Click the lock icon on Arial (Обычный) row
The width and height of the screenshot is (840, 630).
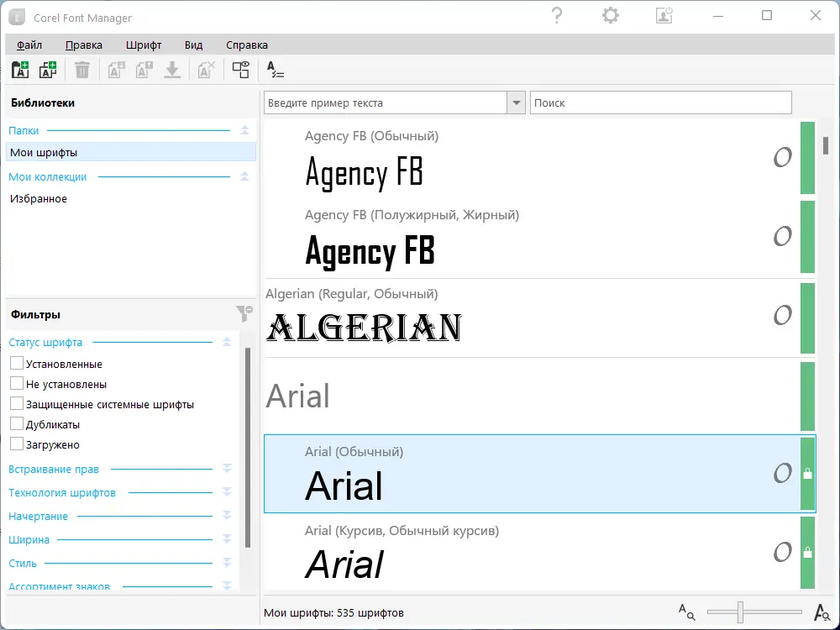807,474
